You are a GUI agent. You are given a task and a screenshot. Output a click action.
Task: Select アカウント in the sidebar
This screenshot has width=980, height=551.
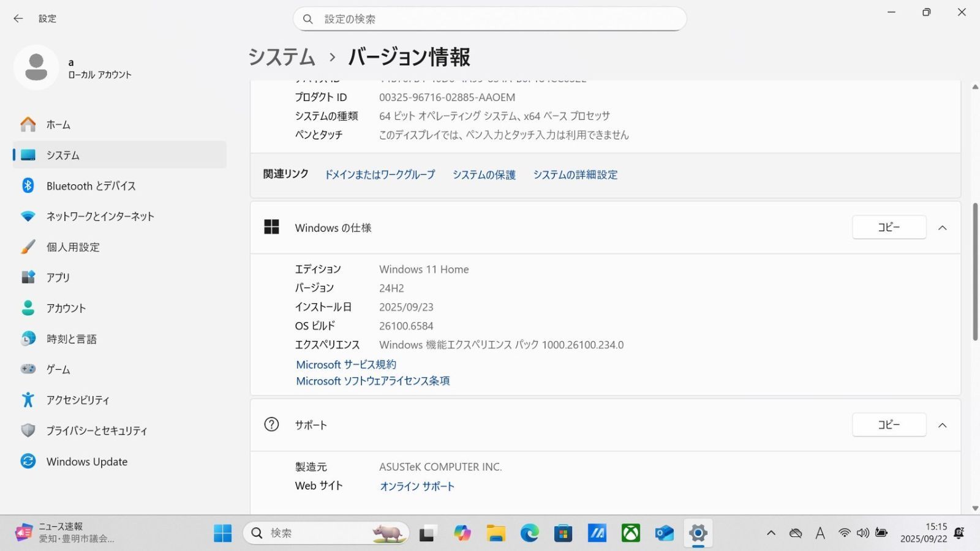coord(66,308)
